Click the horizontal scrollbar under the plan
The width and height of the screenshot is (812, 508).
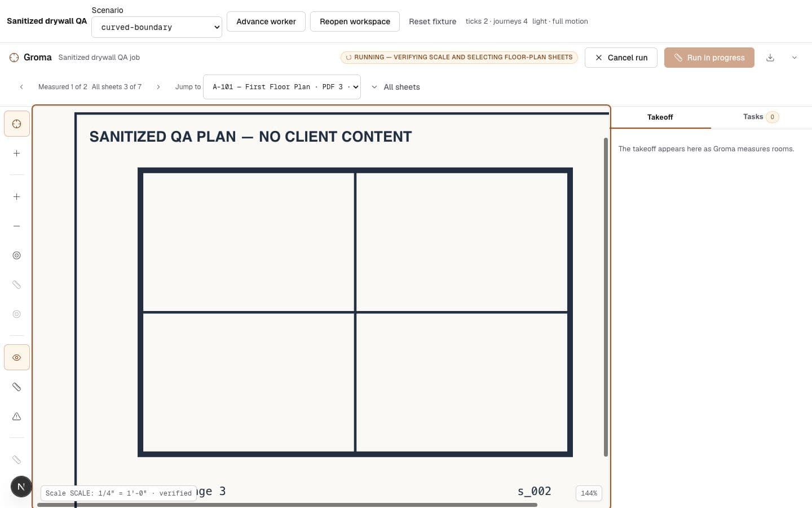click(287, 505)
